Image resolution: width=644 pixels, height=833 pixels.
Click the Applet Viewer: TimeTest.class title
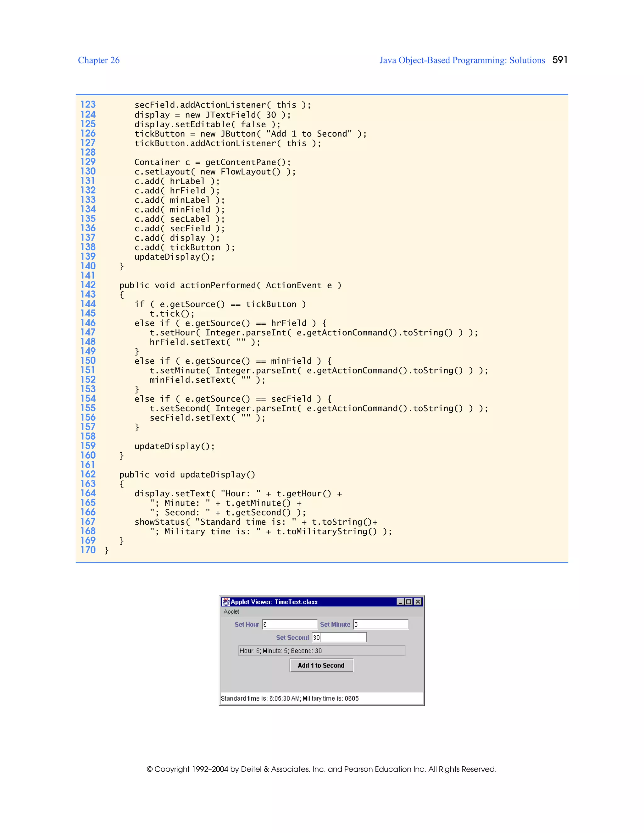274,602
